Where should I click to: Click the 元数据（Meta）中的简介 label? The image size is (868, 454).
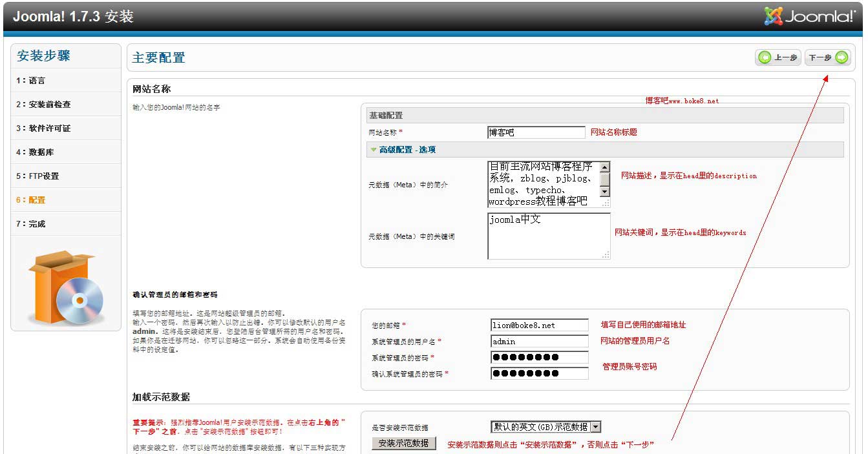[408, 185]
